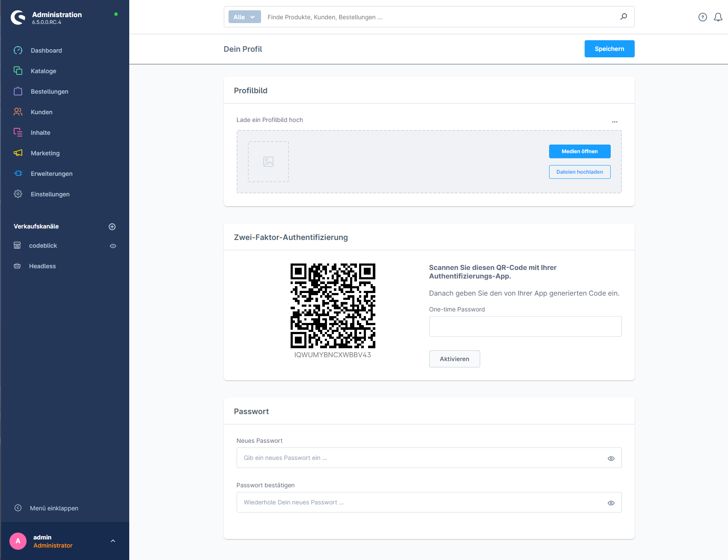Click the Einstellungen gear icon
728x560 pixels.
click(x=18, y=194)
